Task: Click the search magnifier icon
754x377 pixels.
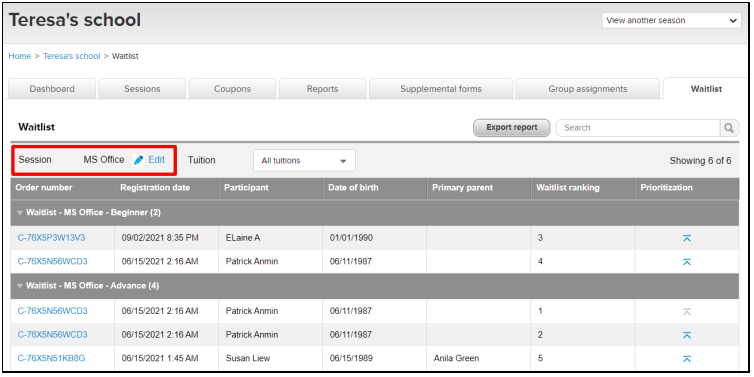Action: tap(729, 128)
